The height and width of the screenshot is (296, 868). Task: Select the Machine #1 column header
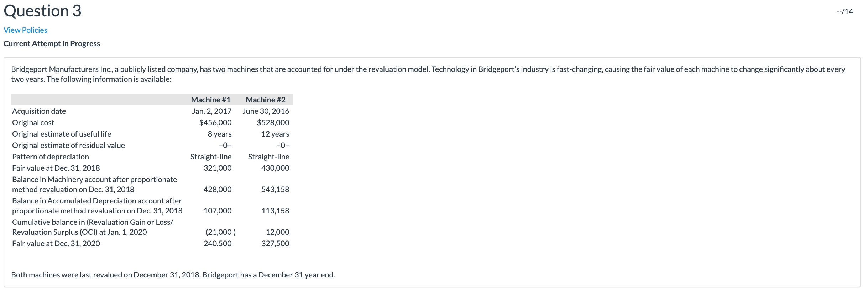pyautogui.click(x=211, y=100)
